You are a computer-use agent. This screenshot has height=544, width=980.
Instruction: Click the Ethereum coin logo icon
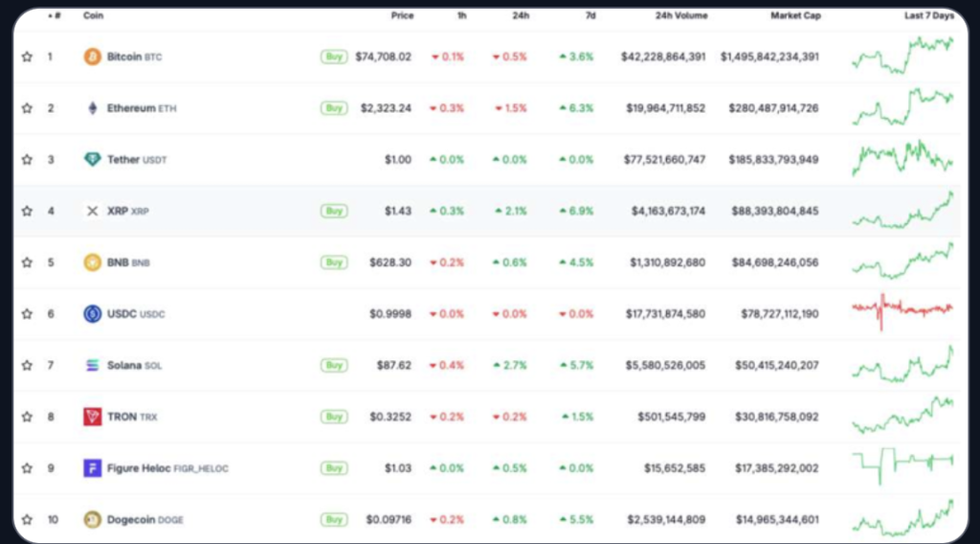[x=93, y=108]
